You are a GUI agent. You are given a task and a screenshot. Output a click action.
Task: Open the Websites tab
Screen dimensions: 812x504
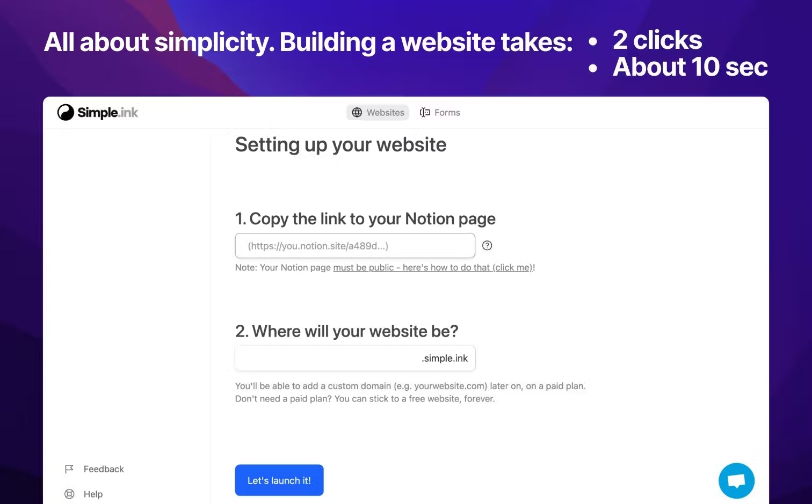pos(385,112)
